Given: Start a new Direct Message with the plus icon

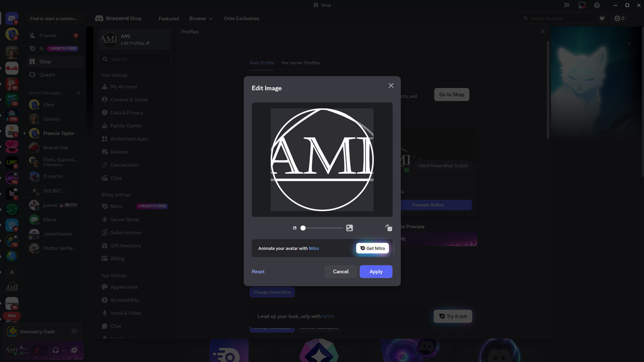Looking at the screenshot, I should coord(78,93).
